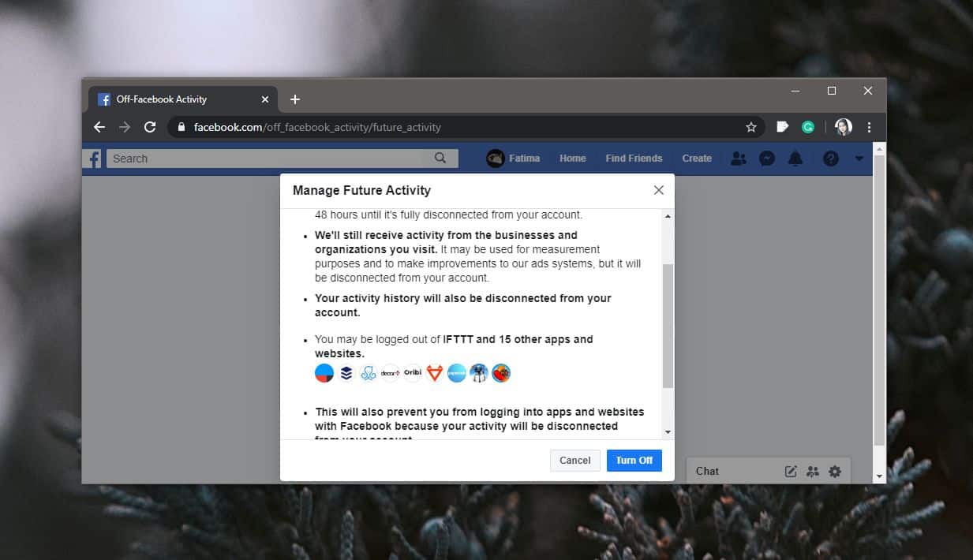Close the Manage Future Activity dialog

point(659,190)
